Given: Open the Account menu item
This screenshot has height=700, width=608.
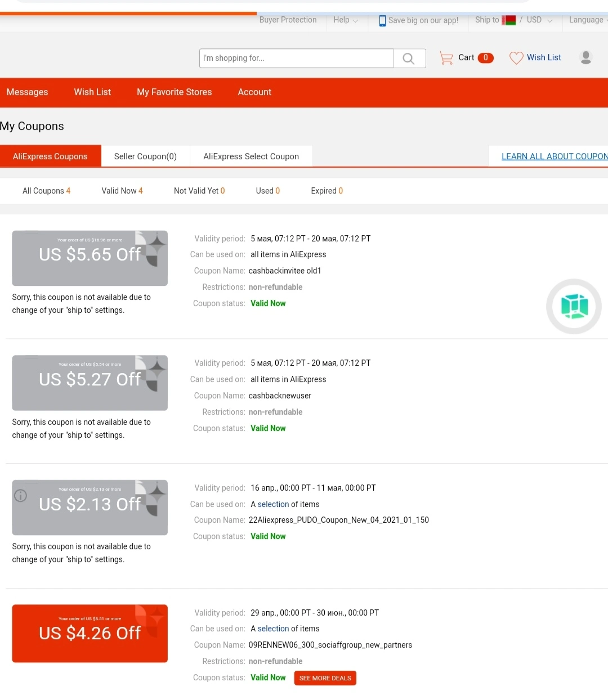Looking at the screenshot, I should pyautogui.click(x=254, y=92).
